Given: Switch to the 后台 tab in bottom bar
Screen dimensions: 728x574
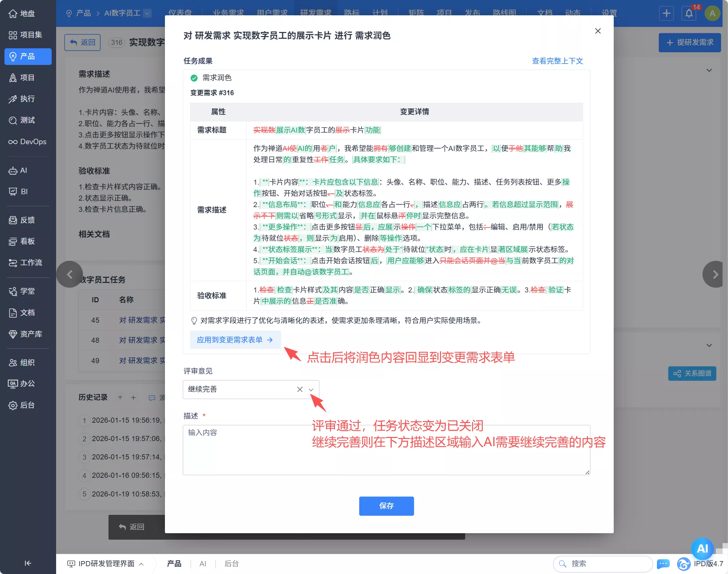Looking at the screenshot, I should coord(231,563).
